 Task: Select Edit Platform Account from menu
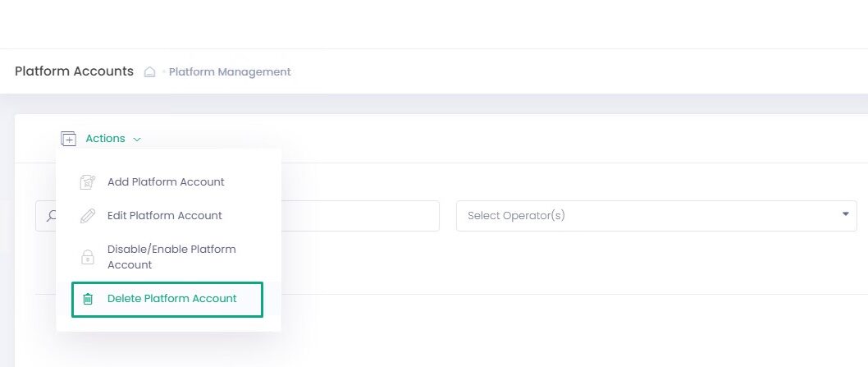click(x=164, y=216)
